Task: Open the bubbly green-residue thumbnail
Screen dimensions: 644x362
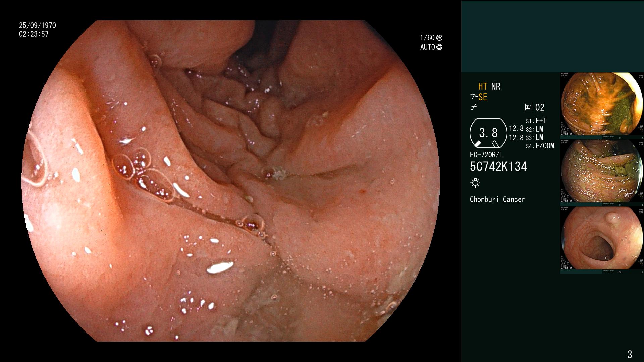Action: click(x=602, y=171)
